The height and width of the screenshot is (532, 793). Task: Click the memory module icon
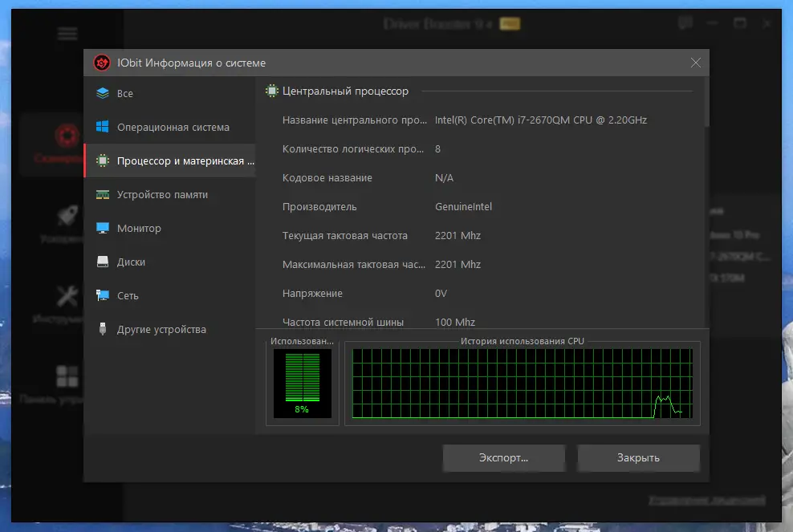(103, 195)
